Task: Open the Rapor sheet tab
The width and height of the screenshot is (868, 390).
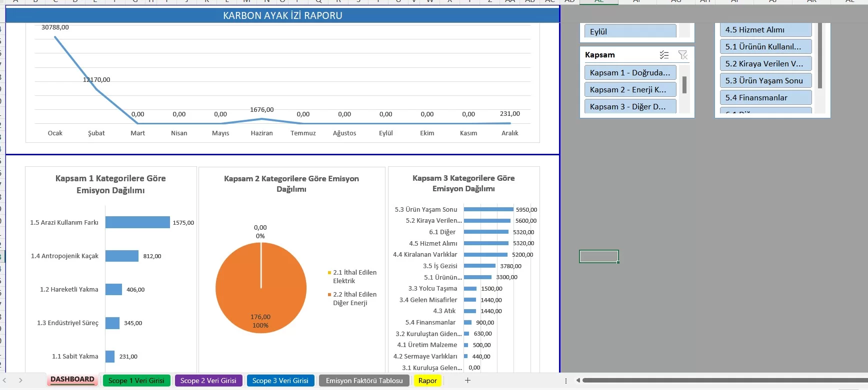Action: click(x=427, y=381)
